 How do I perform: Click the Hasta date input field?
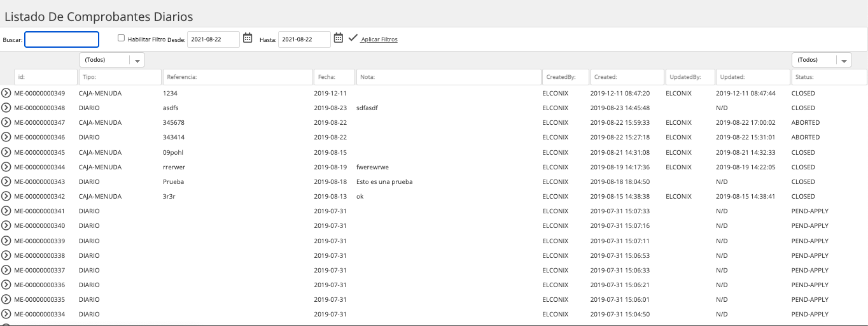(304, 39)
